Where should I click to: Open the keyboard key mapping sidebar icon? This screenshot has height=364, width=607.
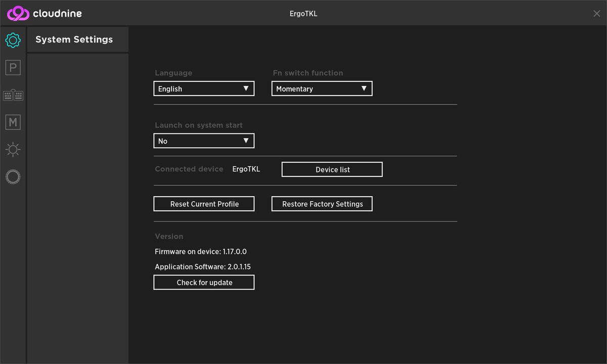coord(13,95)
